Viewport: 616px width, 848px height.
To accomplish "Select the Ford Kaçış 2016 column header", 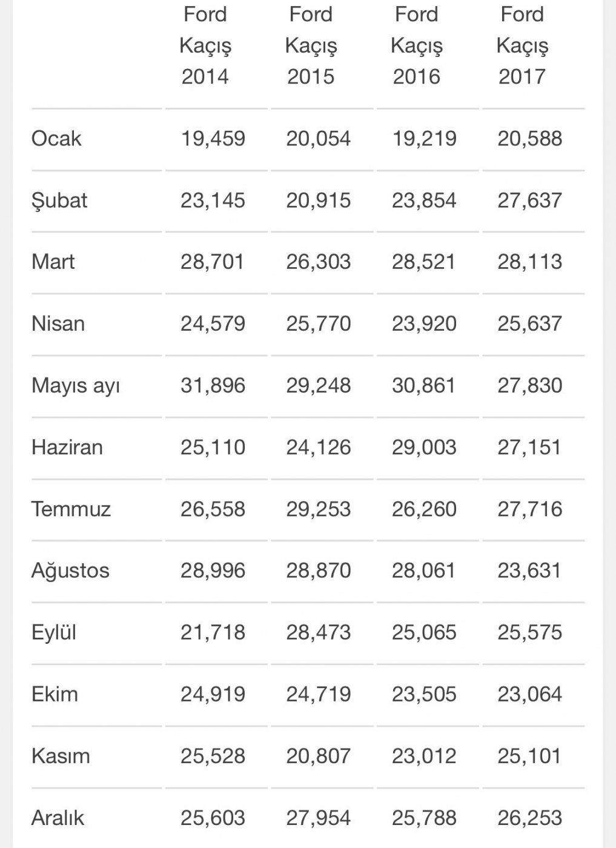I will coord(417,45).
